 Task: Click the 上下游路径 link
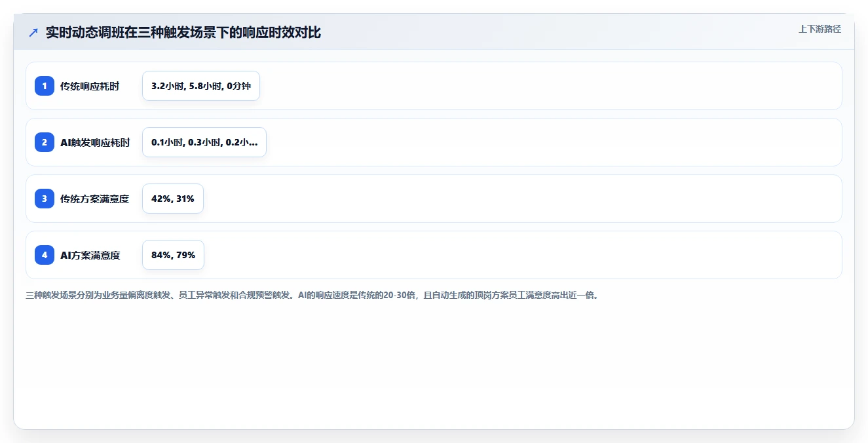820,29
